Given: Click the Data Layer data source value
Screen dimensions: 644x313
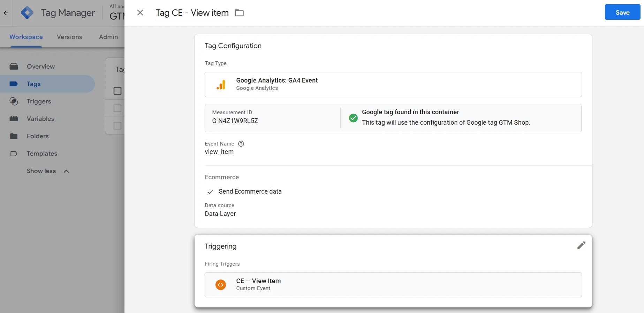Looking at the screenshot, I should (220, 214).
